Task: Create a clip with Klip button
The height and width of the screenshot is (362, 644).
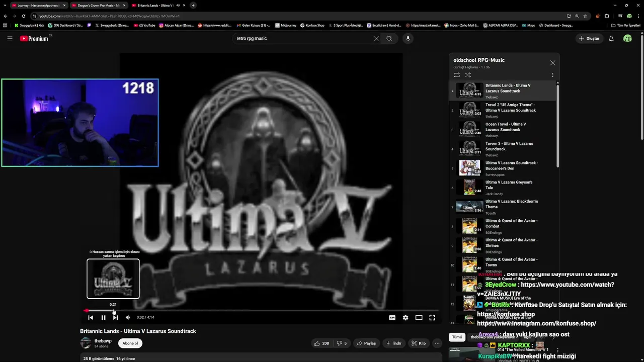Action: pos(418,343)
